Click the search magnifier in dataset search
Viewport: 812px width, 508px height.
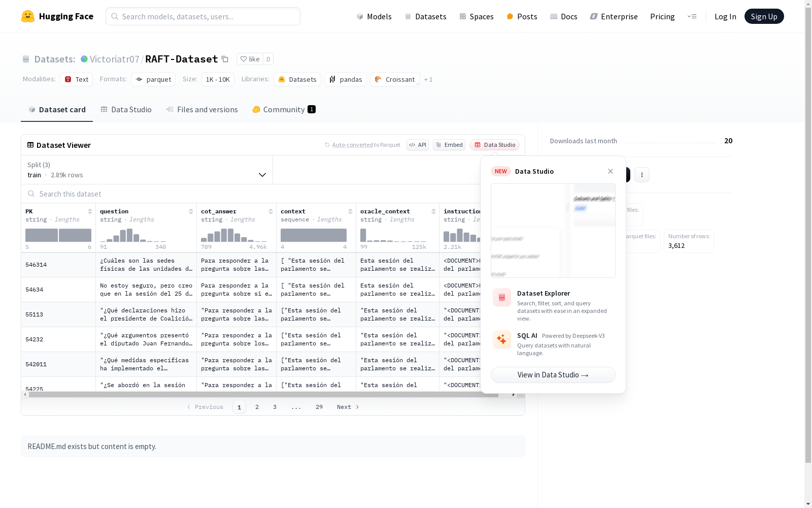pyautogui.click(x=31, y=194)
